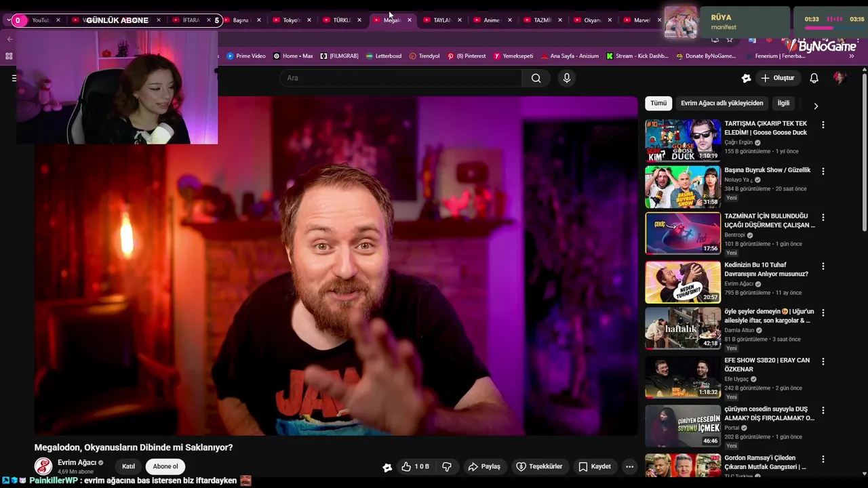Open Evrim Ağacı channel avatar
This screenshot has width=868, height=488.
pos(43,466)
